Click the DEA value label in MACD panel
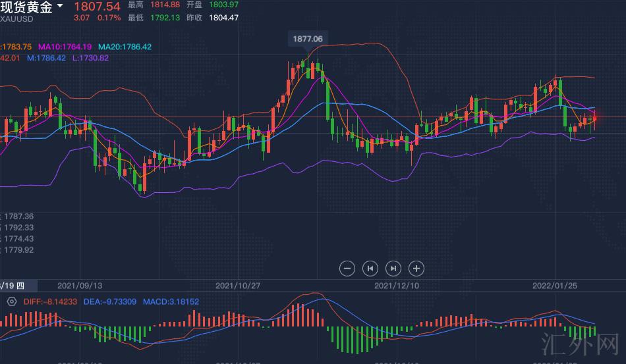This screenshot has width=626, height=364. tap(109, 301)
